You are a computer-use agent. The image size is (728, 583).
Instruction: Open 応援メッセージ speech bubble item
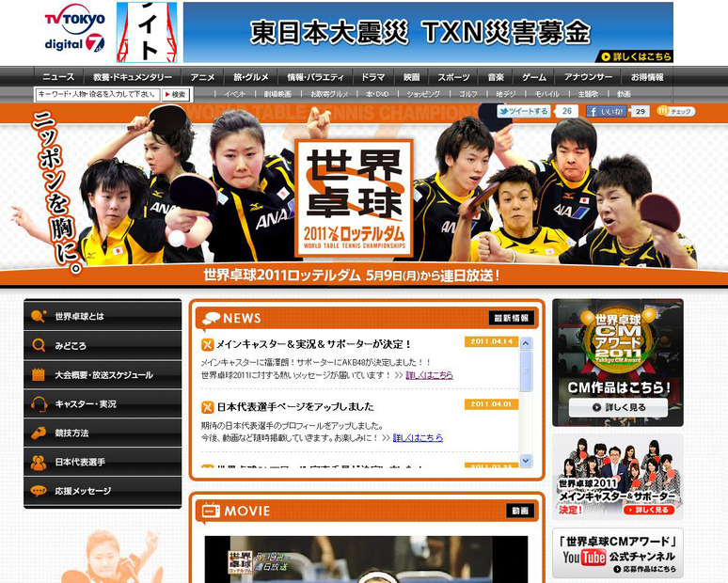click(103, 491)
